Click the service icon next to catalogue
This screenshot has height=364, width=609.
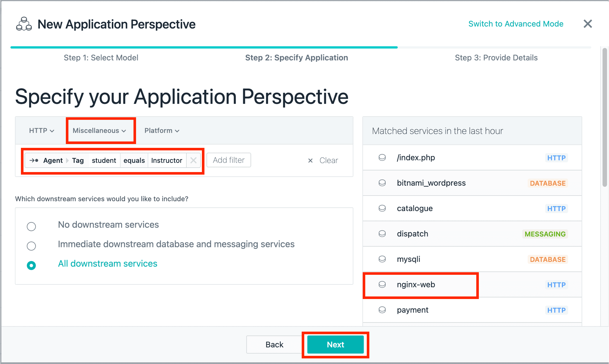pyautogui.click(x=382, y=208)
